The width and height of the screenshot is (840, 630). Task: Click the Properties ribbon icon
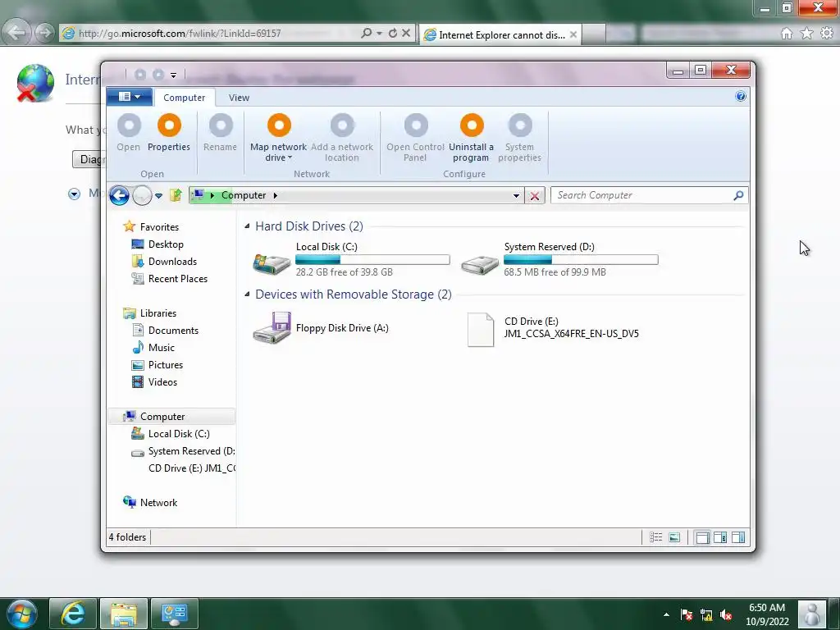click(x=169, y=126)
